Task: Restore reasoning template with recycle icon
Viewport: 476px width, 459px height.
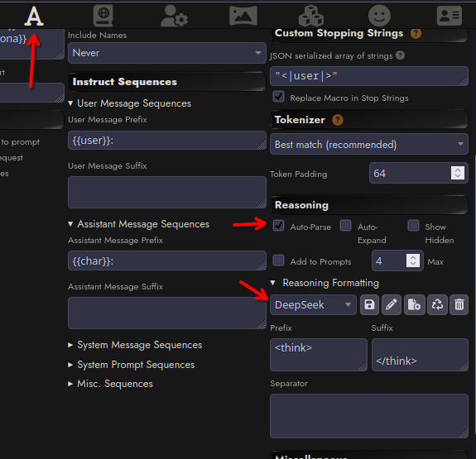Action: tap(437, 304)
